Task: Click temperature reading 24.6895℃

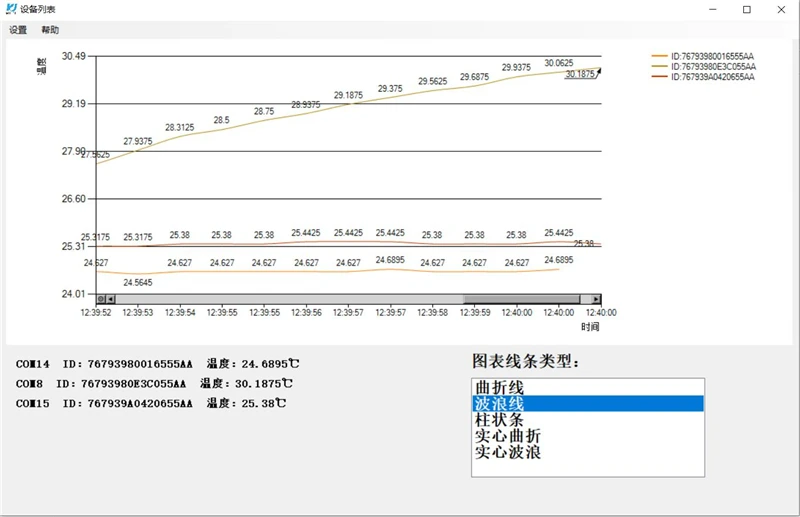Action: point(270,364)
